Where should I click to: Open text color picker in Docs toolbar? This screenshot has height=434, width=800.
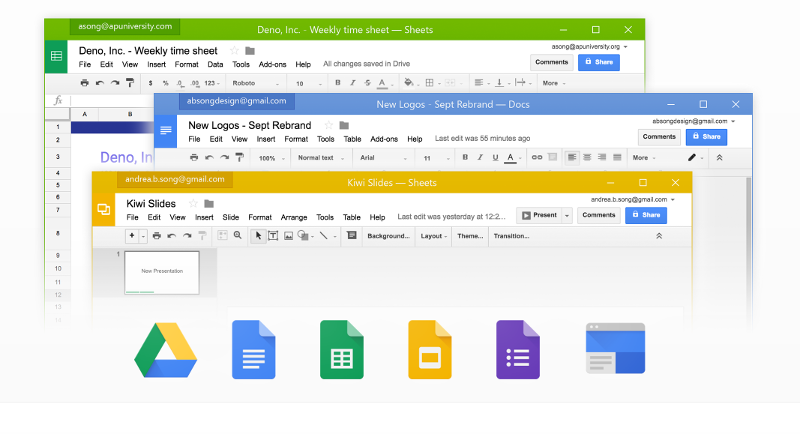tap(510, 157)
